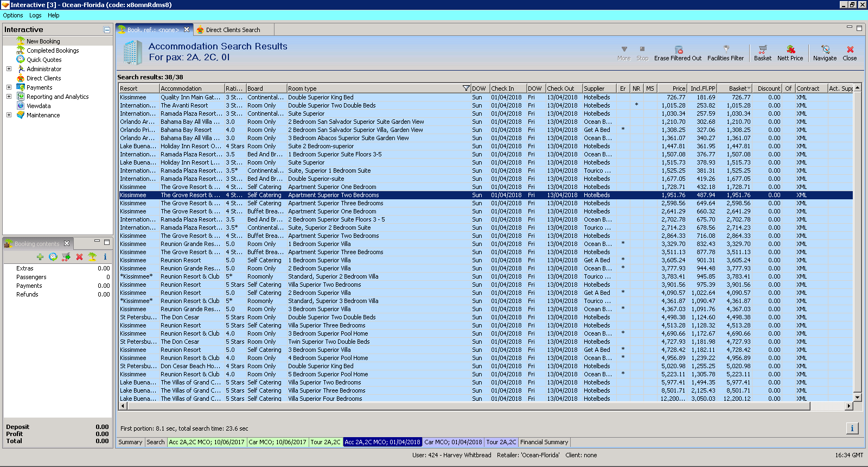Click Erase Filtered Out icon

[678, 50]
